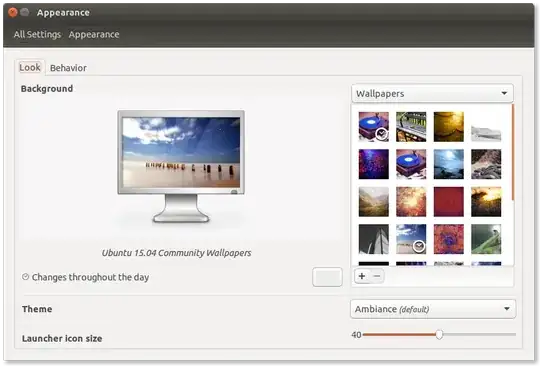Pick the golden yellow texture wallpaper
Image resolution: width=540 pixels, height=366 pixels.
(x=449, y=126)
